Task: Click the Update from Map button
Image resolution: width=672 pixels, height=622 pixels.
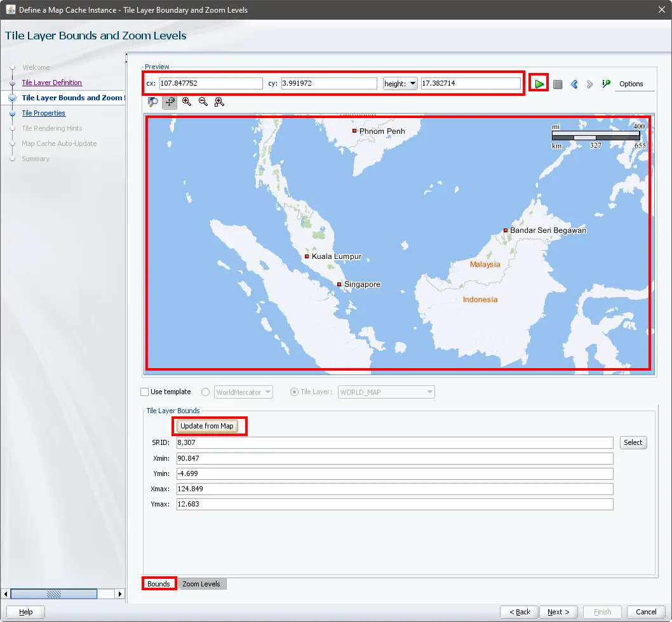Action: pyautogui.click(x=207, y=426)
